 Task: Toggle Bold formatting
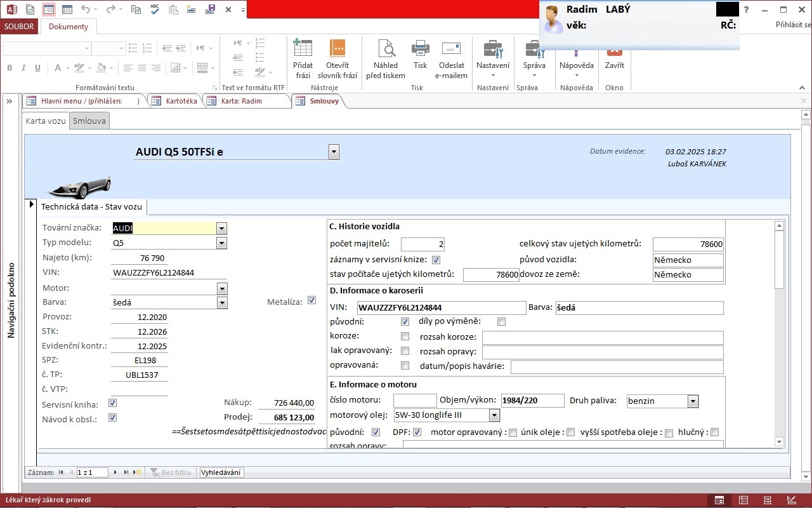[x=10, y=68]
